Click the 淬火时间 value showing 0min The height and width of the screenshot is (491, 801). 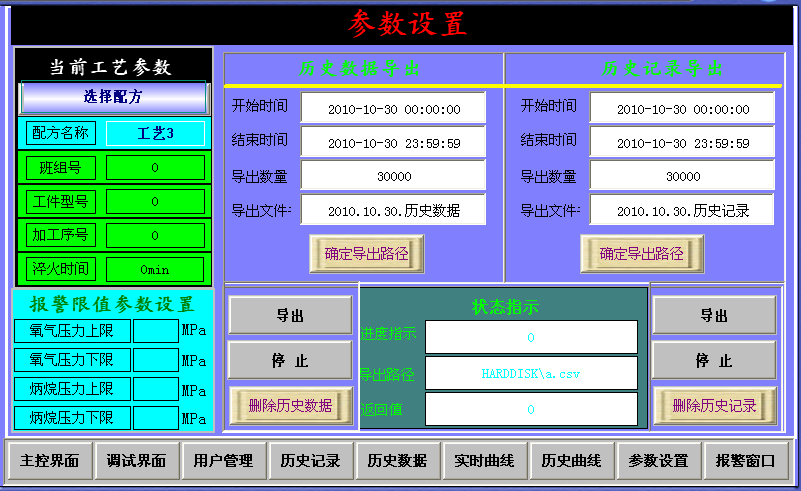click(155, 269)
